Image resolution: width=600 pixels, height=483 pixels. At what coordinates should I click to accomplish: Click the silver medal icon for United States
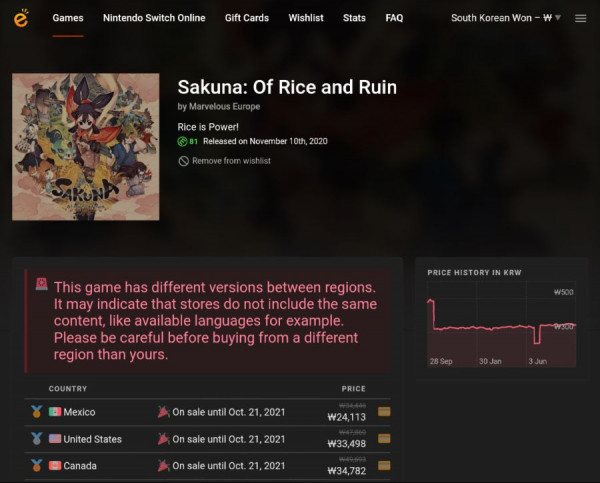pos(37,439)
